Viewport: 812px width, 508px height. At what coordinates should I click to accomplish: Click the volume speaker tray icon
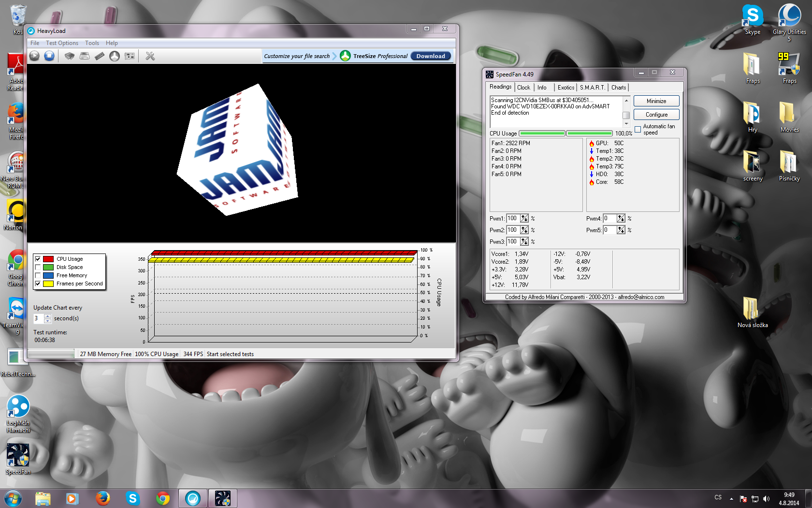(x=766, y=499)
